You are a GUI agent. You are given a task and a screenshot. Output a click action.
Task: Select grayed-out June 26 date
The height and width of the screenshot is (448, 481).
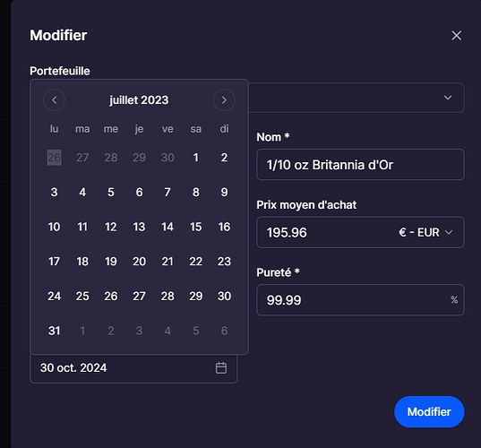point(55,158)
